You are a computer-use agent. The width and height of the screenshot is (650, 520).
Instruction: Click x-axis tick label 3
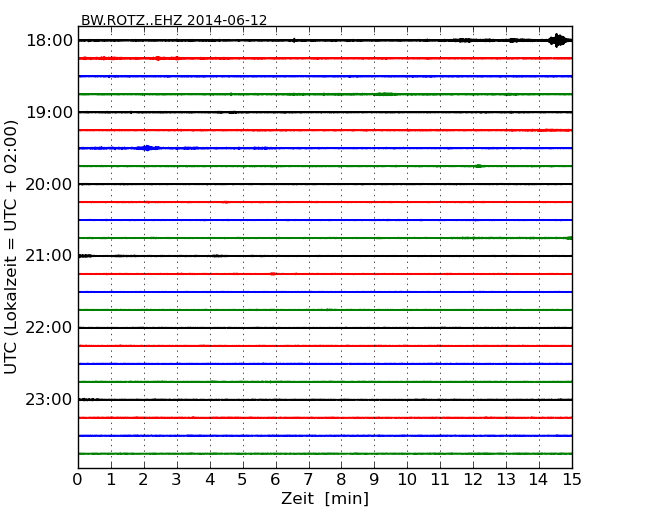pos(177,480)
